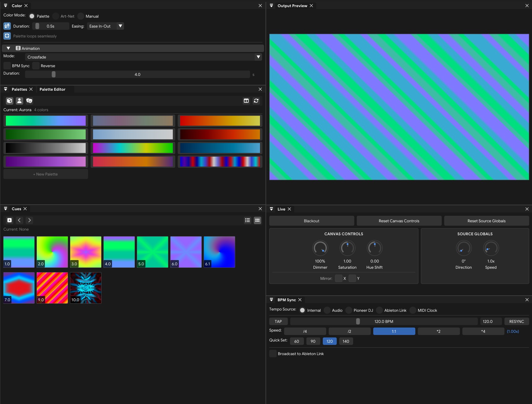Click the 120.0 BPM input field
This screenshot has width=532, height=404.
click(491, 321)
